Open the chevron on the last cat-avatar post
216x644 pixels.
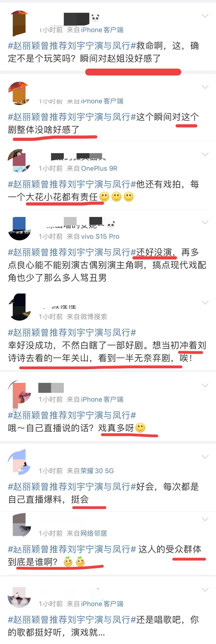(205, 590)
